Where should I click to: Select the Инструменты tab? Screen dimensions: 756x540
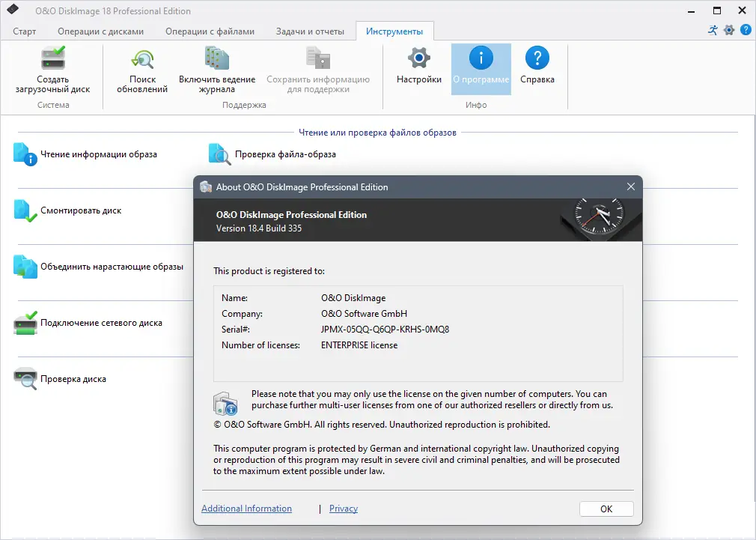(x=394, y=31)
